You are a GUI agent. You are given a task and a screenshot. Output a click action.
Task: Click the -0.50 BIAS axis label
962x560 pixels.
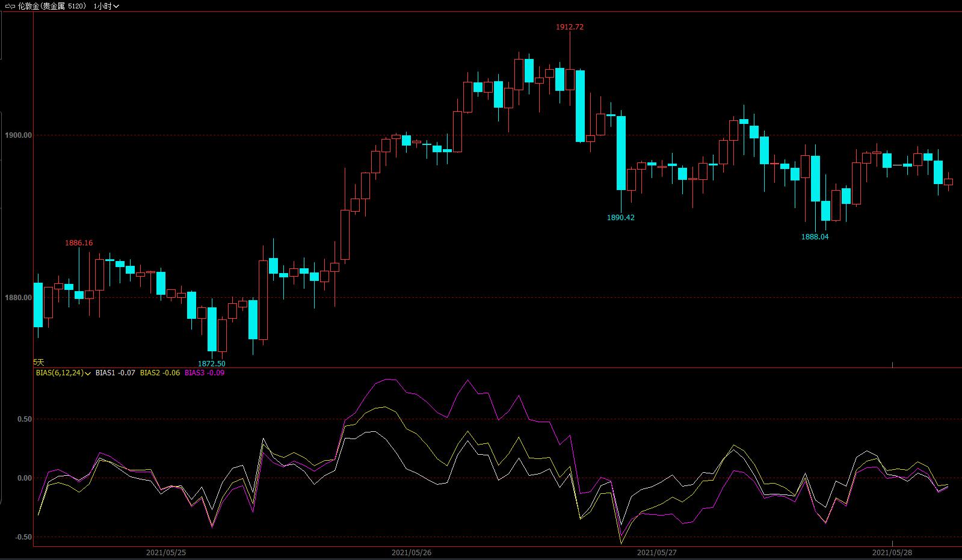pyautogui.click(x=23, y=537)
